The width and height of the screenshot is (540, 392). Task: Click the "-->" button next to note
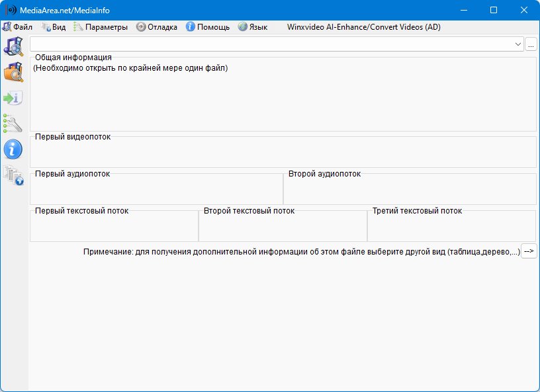click(529, 251)
